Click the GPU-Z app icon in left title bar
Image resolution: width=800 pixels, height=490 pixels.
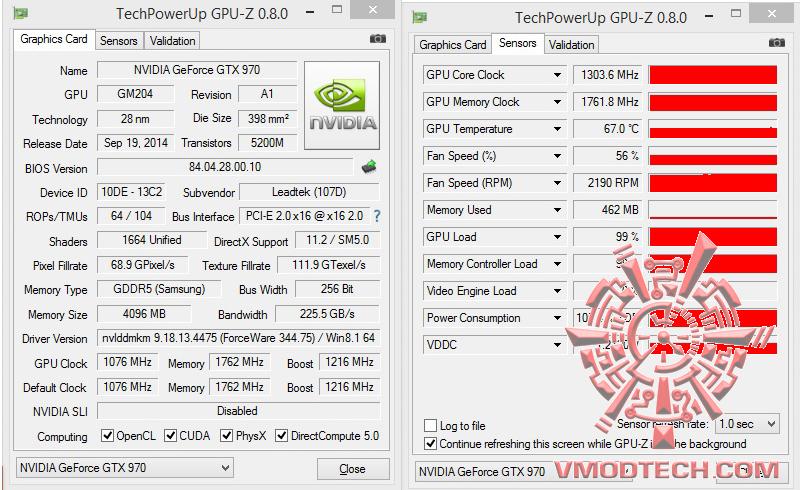point(20,13)
